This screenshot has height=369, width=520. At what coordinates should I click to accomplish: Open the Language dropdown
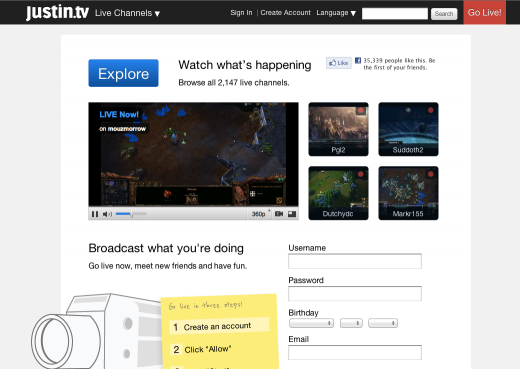(336, 13)
